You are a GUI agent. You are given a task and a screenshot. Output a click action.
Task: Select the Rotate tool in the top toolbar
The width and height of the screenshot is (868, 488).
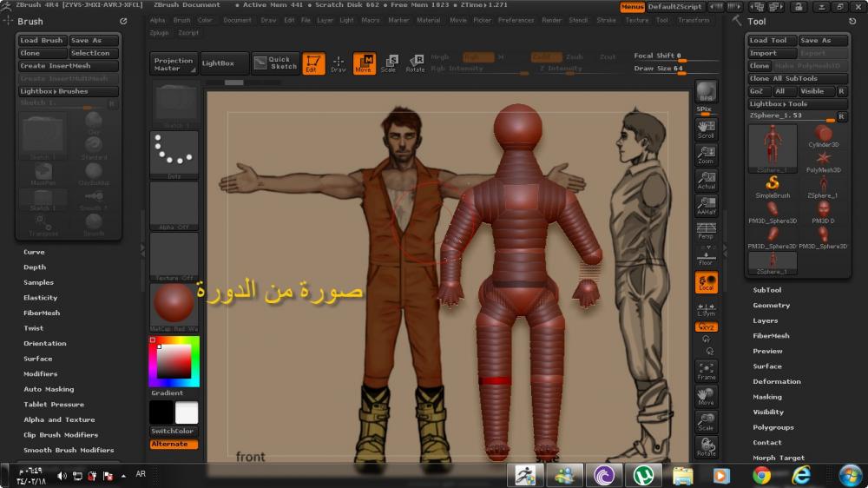coord(415,63)
